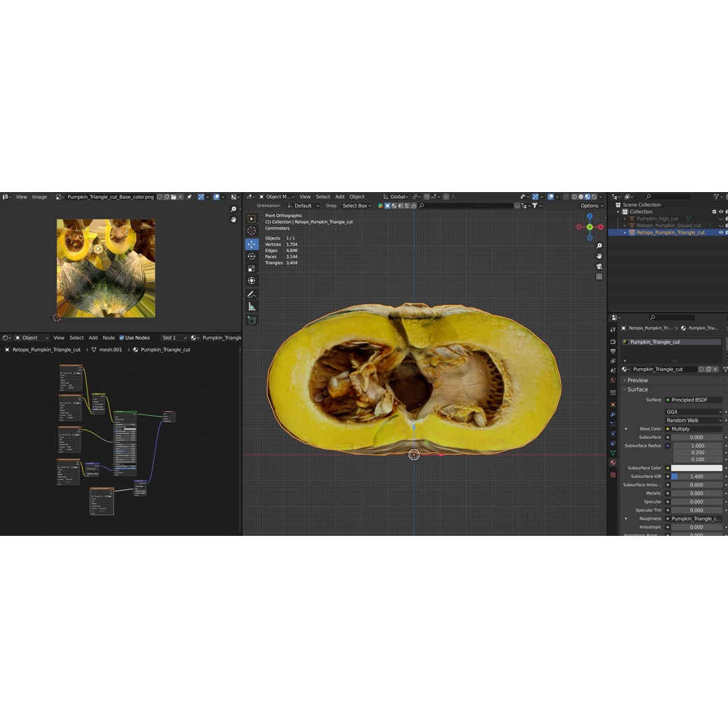Select the Select Box tool in viewport toolbar

tap(251, 218)
